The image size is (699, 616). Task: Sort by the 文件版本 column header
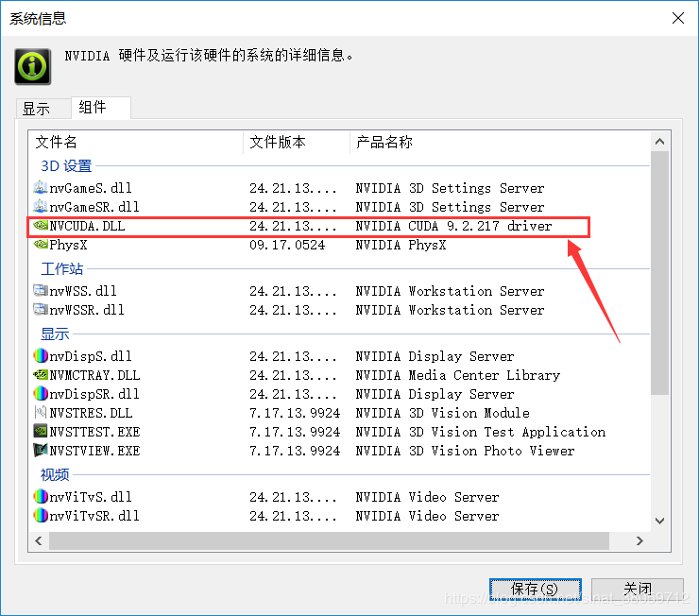tap(297, 142)
